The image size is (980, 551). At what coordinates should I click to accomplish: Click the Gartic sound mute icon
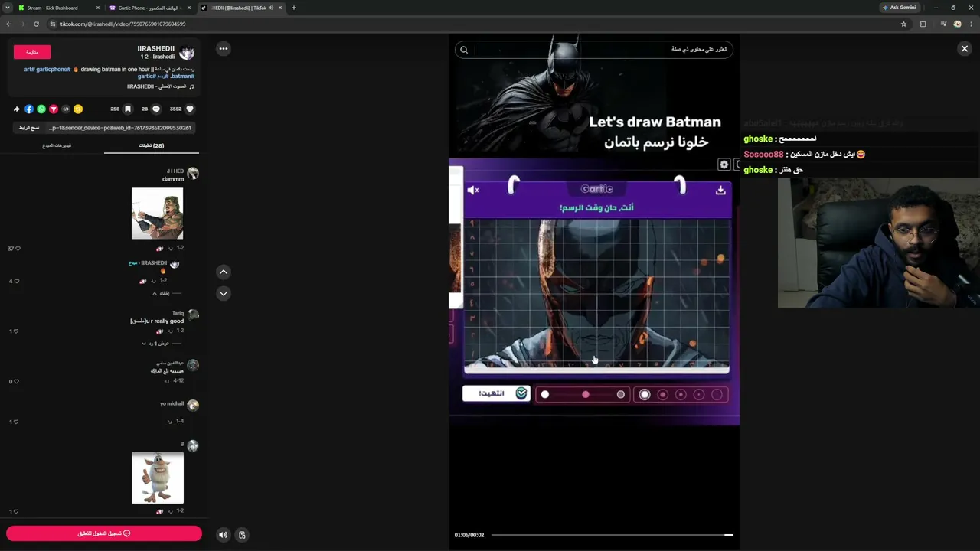(x=473, y=190)
